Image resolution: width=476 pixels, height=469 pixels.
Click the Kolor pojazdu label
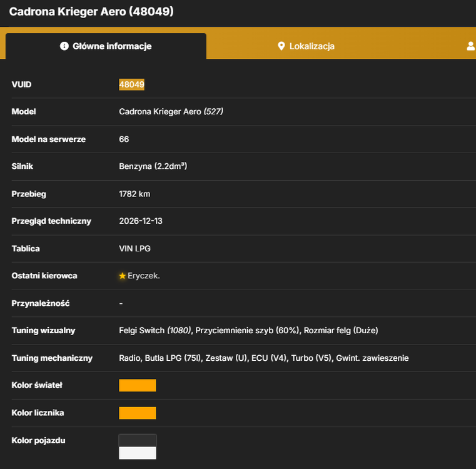[38, 440]
